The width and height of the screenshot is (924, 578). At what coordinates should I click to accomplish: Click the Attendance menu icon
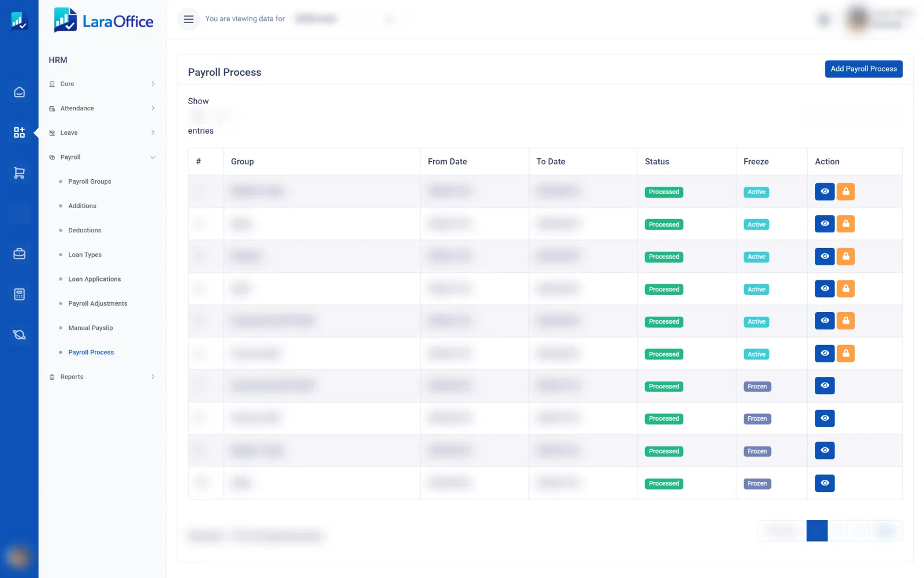[x=52, y=109]
